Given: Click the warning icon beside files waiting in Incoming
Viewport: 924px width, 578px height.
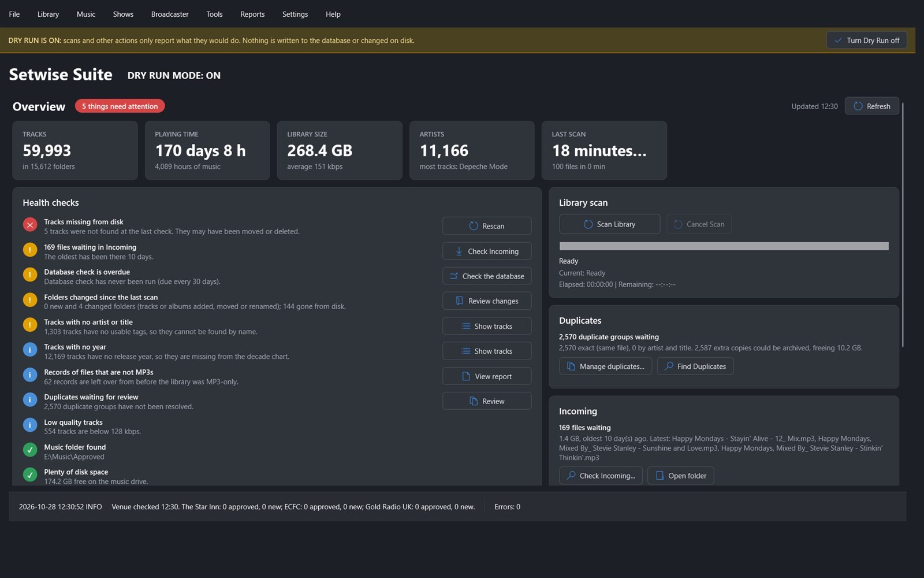Looking at the screenshot, I should coord(30,250).
